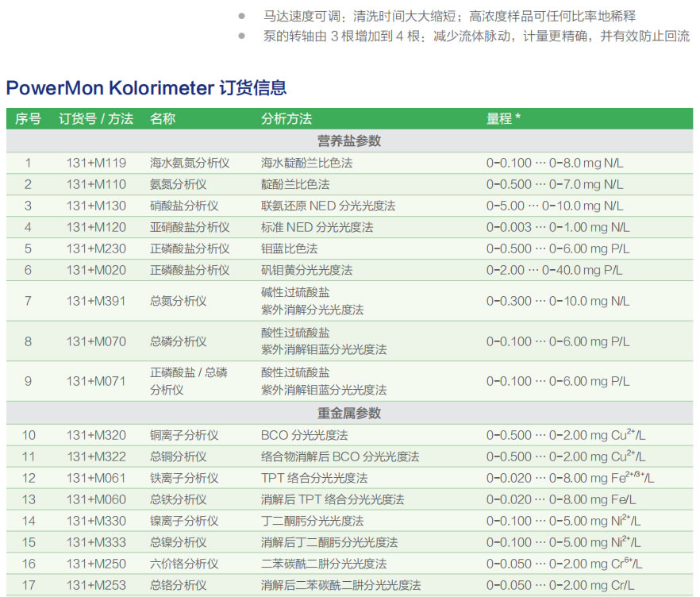700x597 pixels.
Task: Select the method "海水靛酚兰比色法"
Action: (306, 163)
